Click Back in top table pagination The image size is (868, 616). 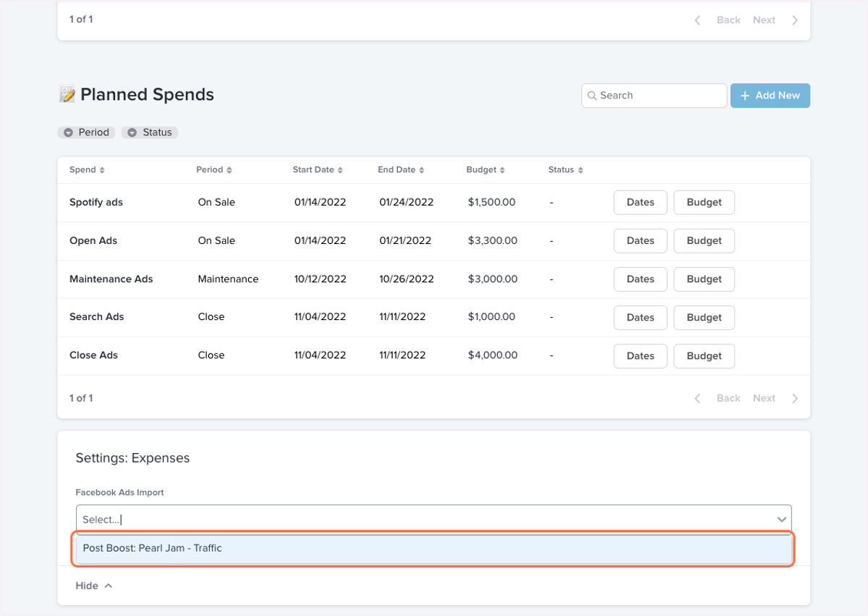pos(728,20)
